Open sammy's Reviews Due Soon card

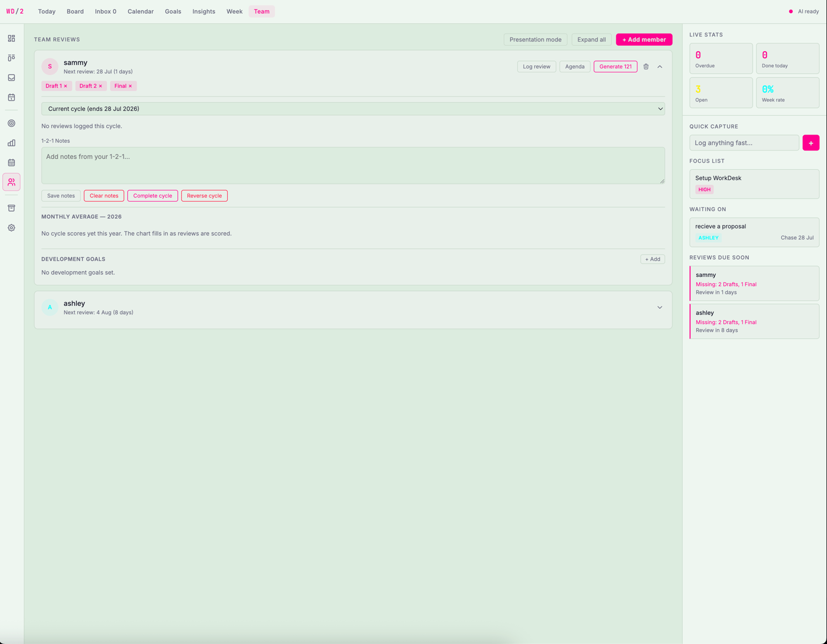[754, 283]
